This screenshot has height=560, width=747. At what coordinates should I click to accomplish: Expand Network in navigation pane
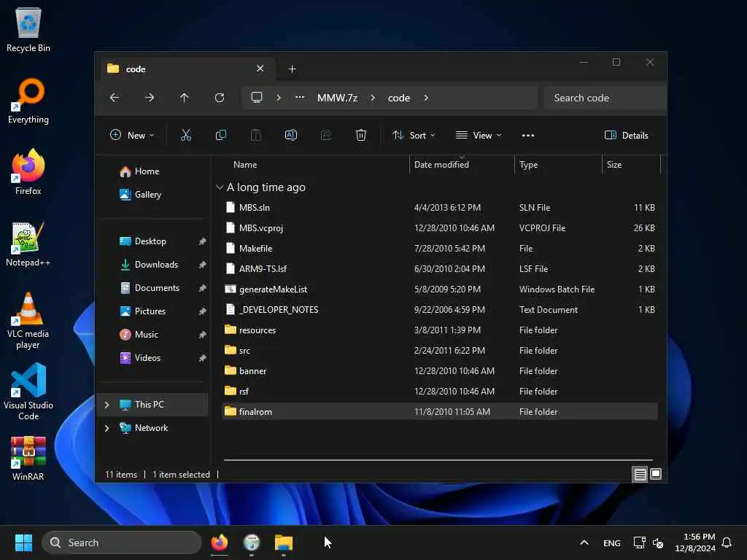point(107,428)
